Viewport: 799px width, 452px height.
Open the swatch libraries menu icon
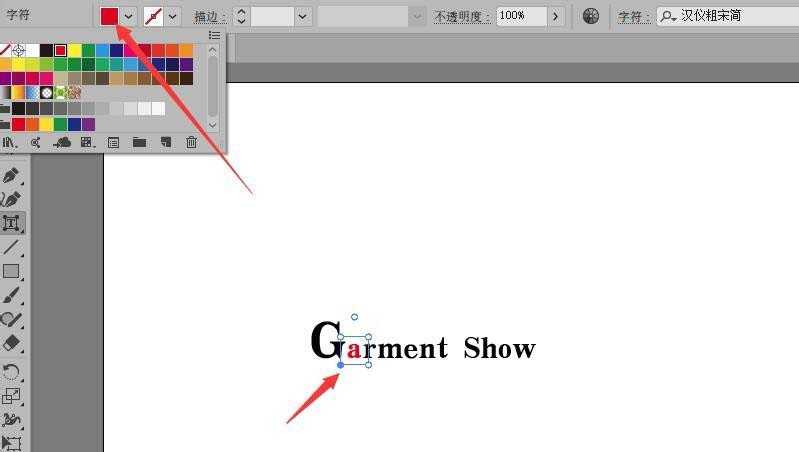[9, 143]
